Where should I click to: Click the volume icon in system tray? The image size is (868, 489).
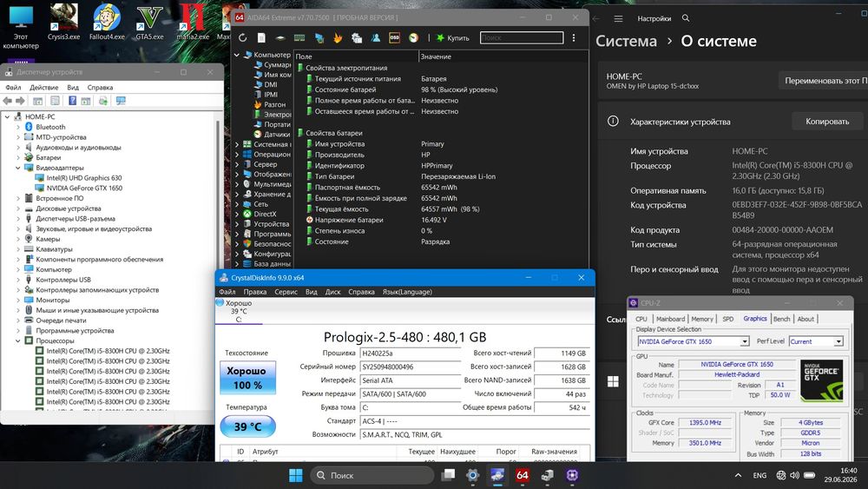794,475
